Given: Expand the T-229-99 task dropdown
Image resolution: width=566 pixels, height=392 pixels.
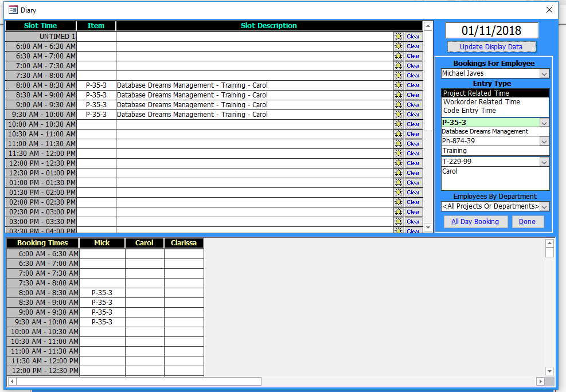Looking at the screenshot, I should click(544, 162).
